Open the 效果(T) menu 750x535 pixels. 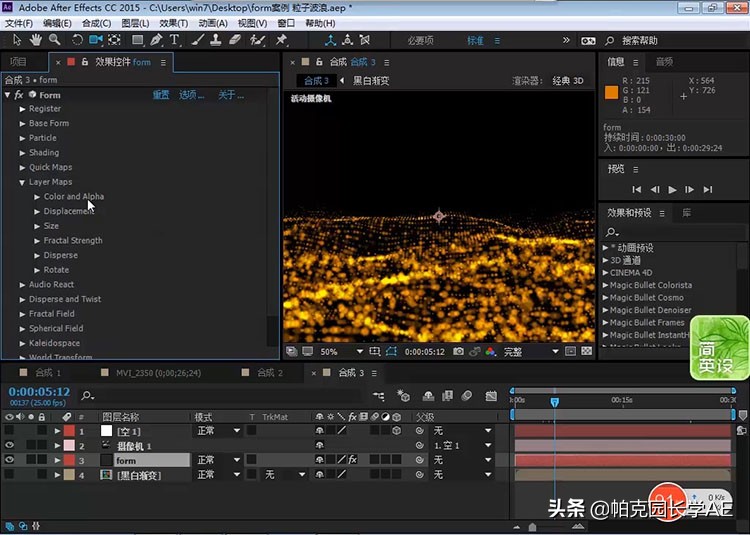(x=173, y=23)
